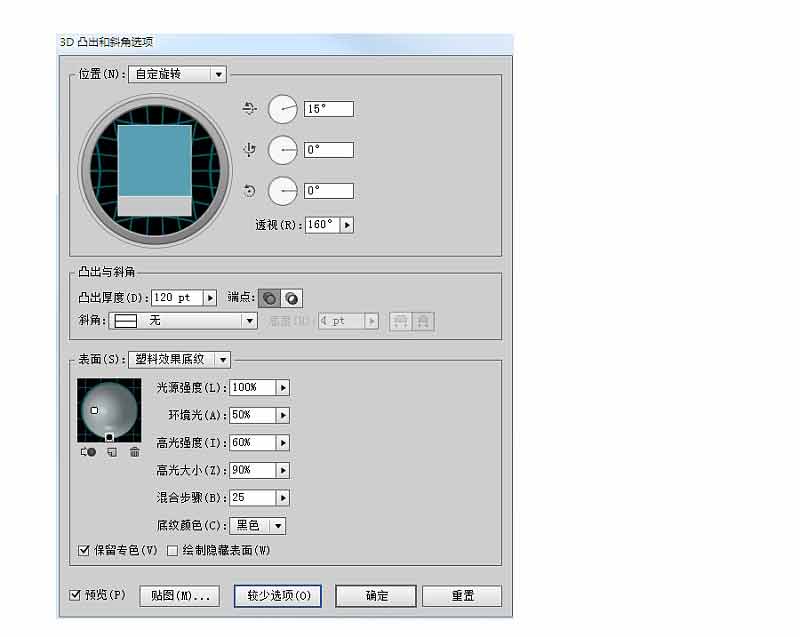800x637 pixels.
Task: Enable draw hidden faces checkbox
Action: pyautogui.click(x=172, y=551)
